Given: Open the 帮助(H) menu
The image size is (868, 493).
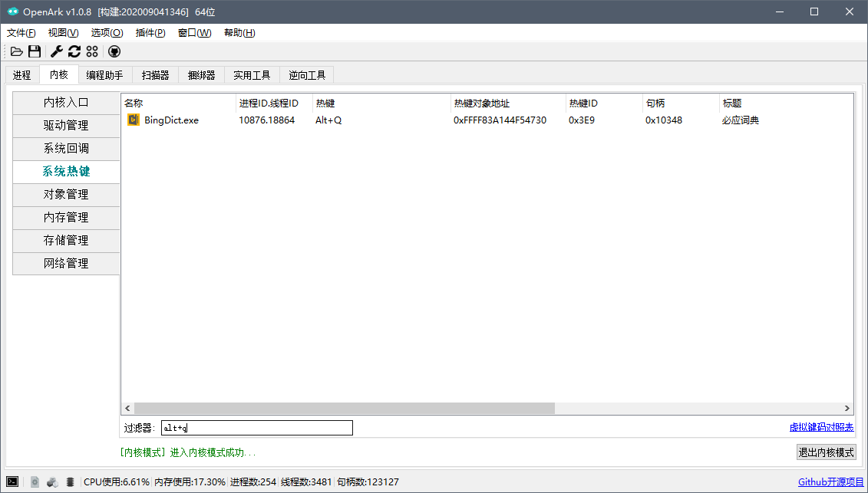Looking at the screenshot, I should pyautogui.click(x=239, y=33).
